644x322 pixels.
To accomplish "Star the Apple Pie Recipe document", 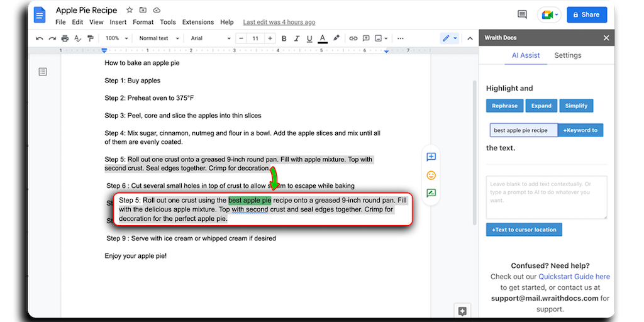I will click(x=130, y=10).
